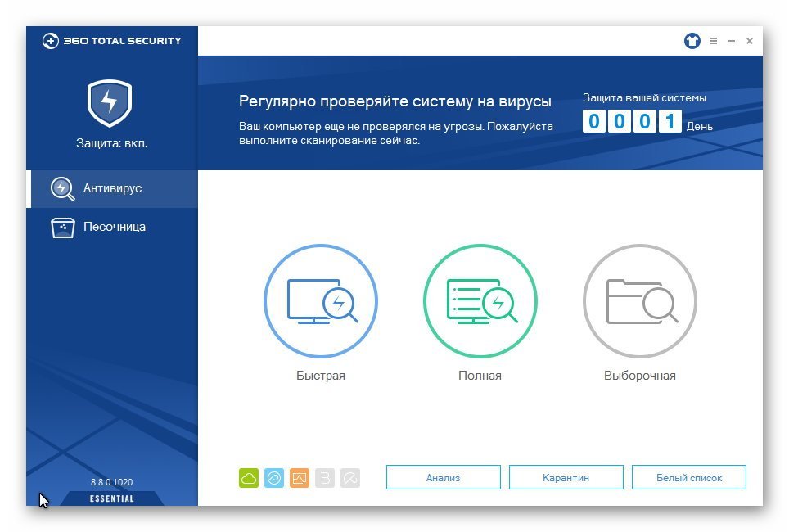The image size is (789, 532).
Task: Click the Песочница box icon
Action: coord(62,228)
